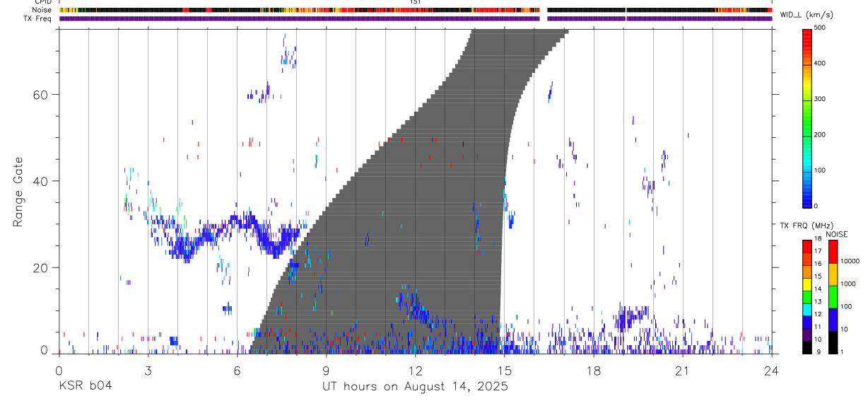Click the '151' CPID value at the top
Image resolution: width=868 pixels, height=401 pixels.
(x=416, y=3)
